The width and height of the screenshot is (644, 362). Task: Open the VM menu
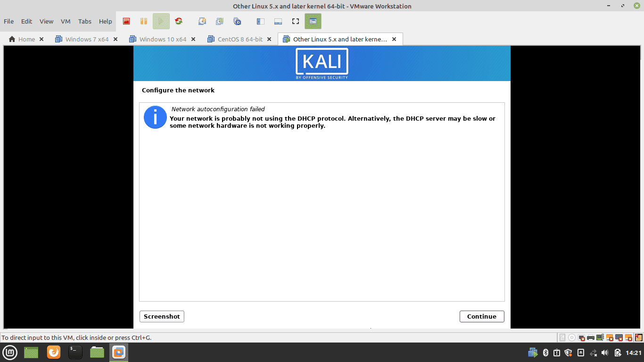(66, 21)
